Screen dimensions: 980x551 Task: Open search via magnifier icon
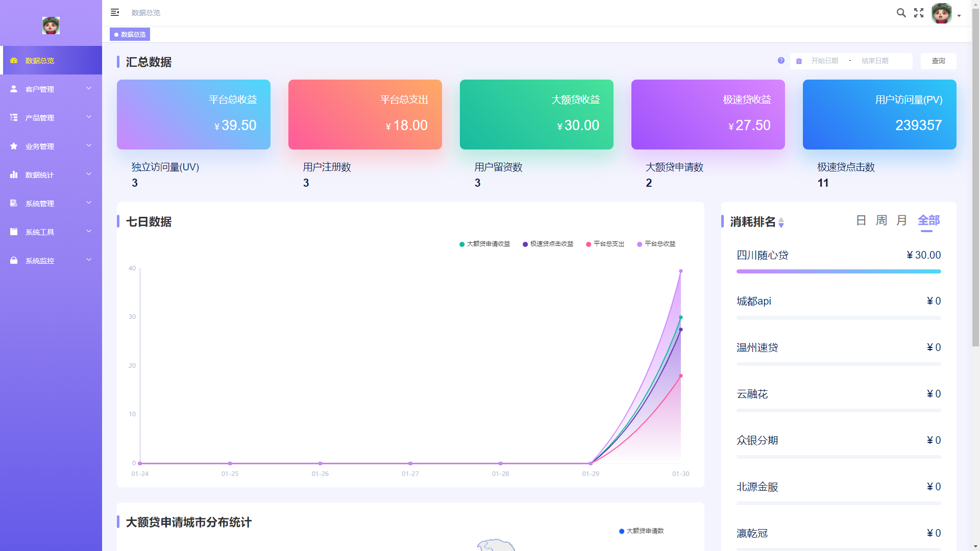[901, 13]
